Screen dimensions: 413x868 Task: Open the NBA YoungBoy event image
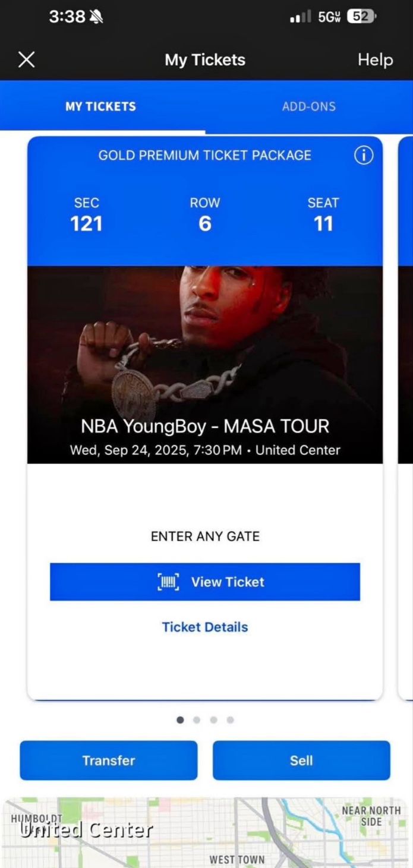(x=205, y=365)
